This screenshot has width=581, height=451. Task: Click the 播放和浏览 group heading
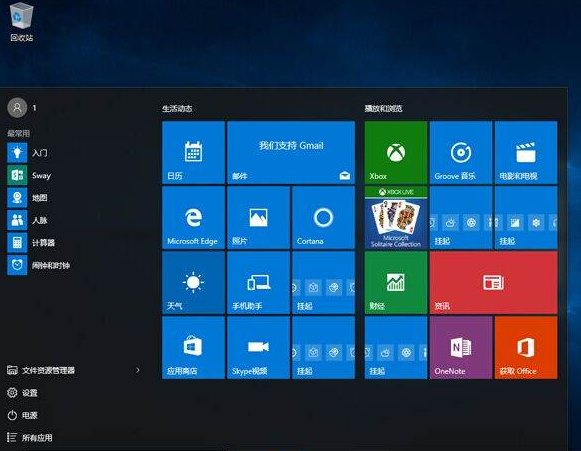point(384,109)
